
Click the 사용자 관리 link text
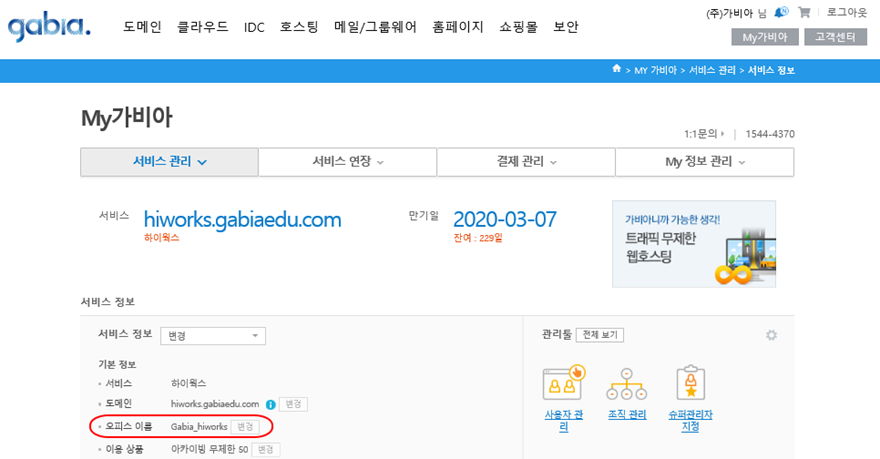point(564,421)
